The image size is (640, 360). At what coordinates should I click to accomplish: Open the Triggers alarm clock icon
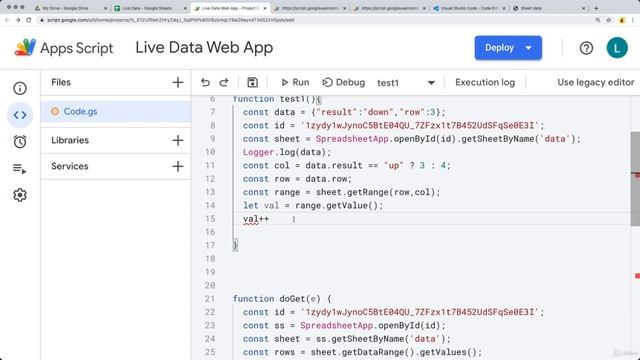tap(20, 142)
